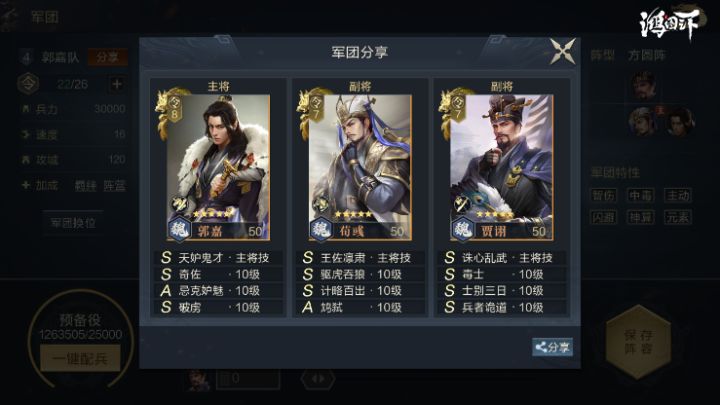Click the left-right arrows swap icon at bottom

point(318,379)
